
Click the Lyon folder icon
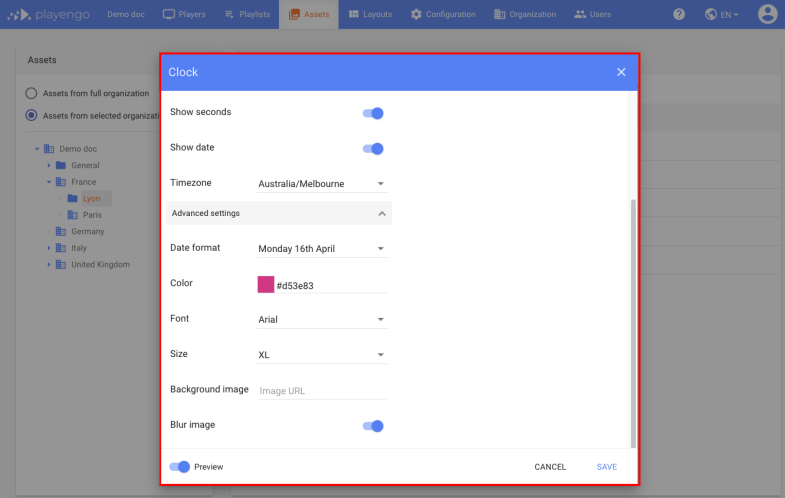click(73, 198)
